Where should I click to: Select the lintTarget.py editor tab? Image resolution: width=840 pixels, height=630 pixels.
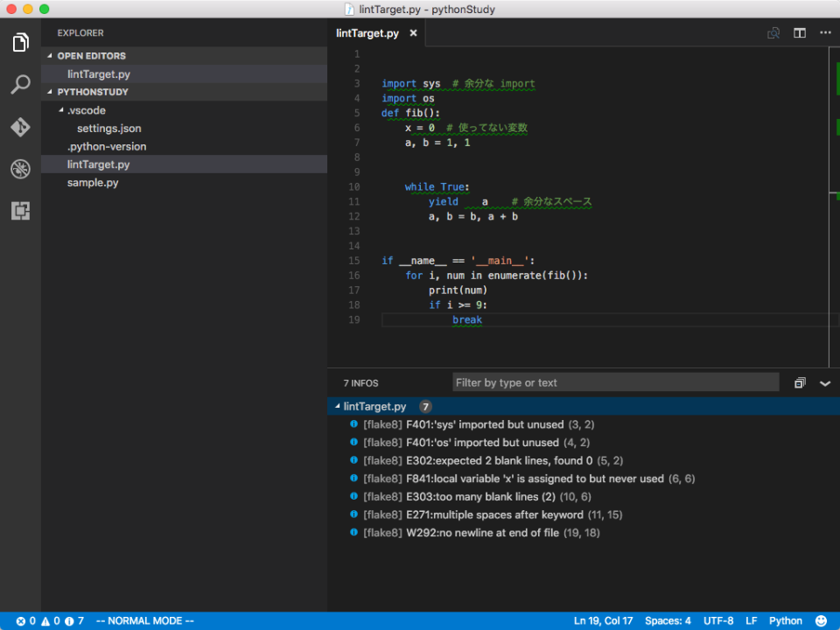click(367, 33)
